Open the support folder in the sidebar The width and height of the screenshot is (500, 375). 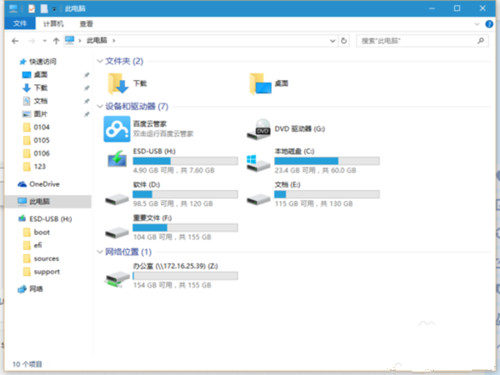(47, 272)
